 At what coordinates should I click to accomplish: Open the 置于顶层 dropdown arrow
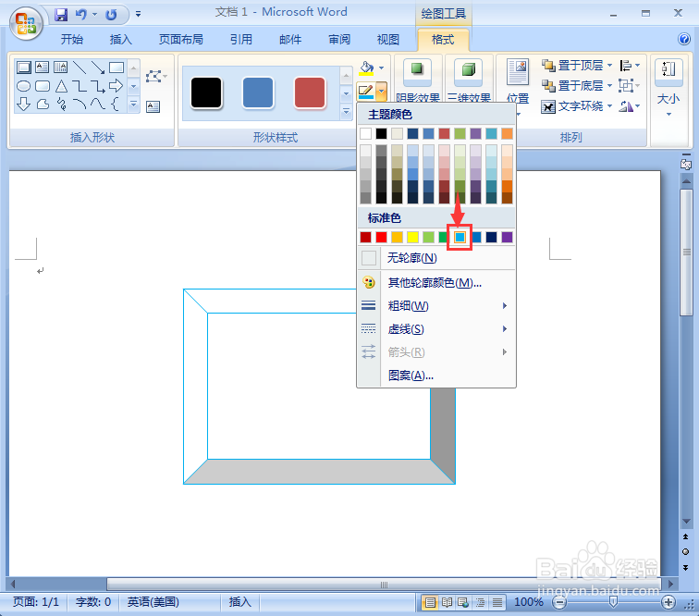[x=609, y=65]
